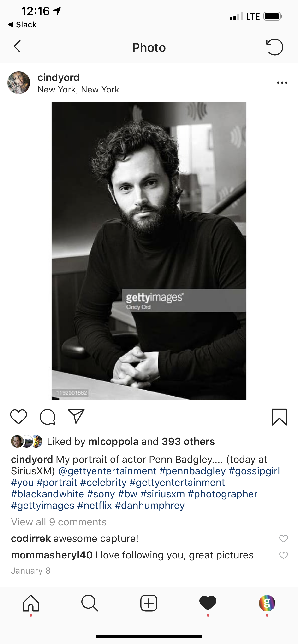Open the activity heart tab
This screenshot has width=298, height=644.
pos(208,603)
